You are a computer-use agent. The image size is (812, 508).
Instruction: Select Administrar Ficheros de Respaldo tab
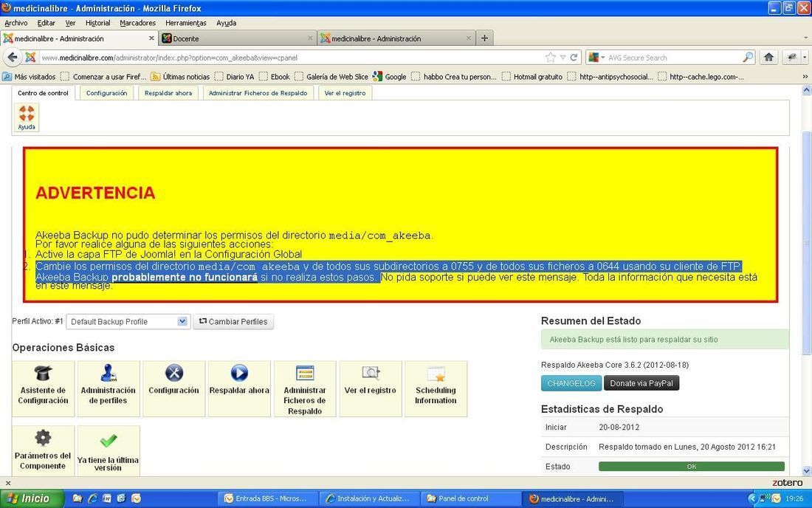tap(258, 93)
